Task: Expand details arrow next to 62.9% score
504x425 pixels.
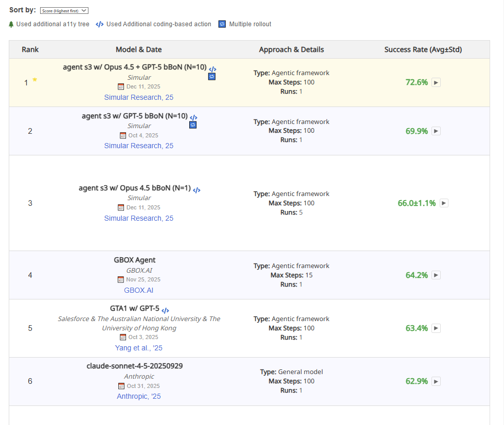Action: pos(436,381)
